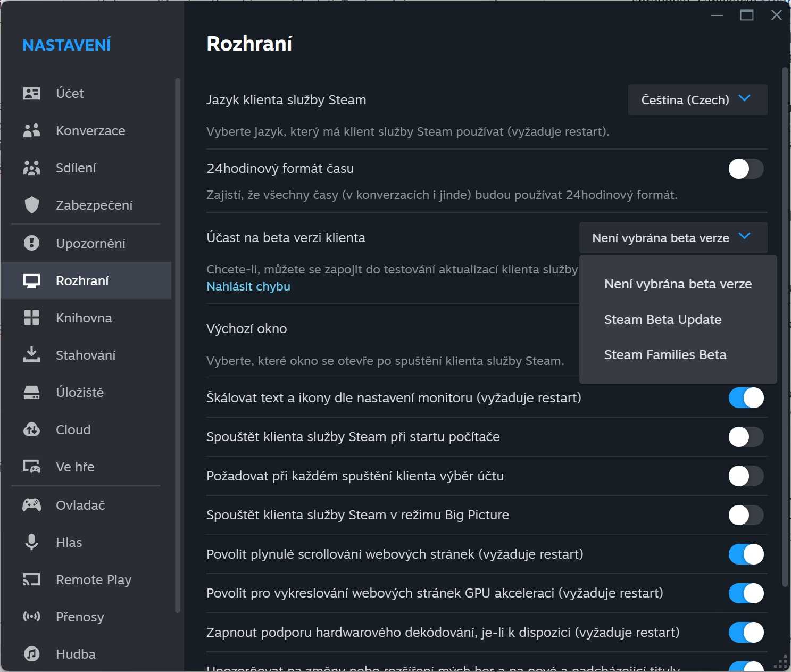This screenshot has height=672, width=791.
Task: Open the Knihovna grid icon
Action: pos(31,318)
